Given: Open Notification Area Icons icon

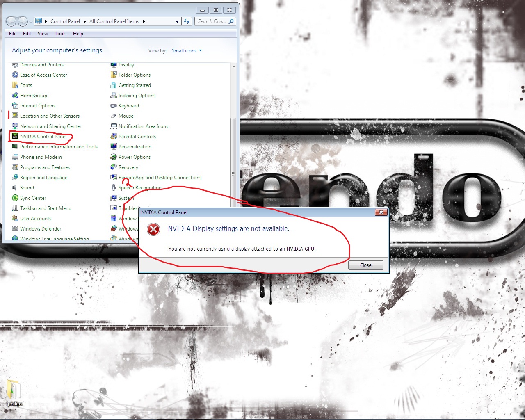Looking at the screenshot, I should tap(114, 126).
